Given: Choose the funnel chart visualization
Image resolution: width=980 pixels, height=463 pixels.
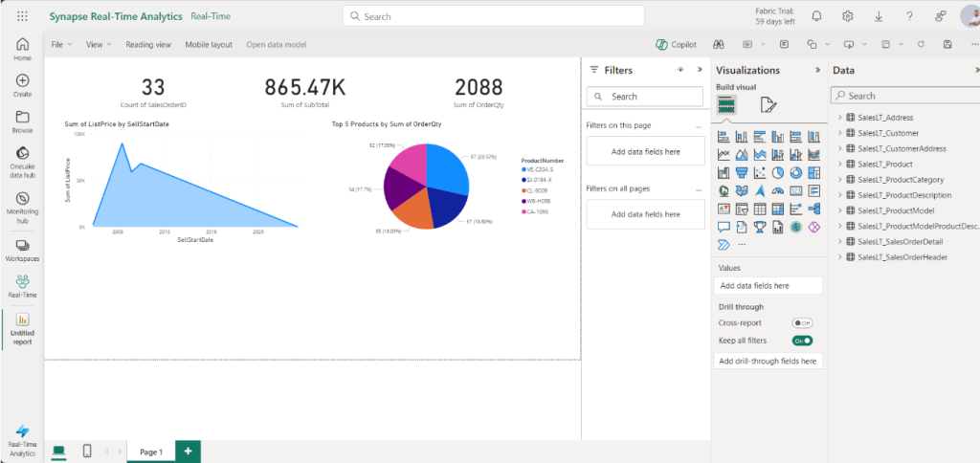Looking at the screenshot, I should click(742, 172).
